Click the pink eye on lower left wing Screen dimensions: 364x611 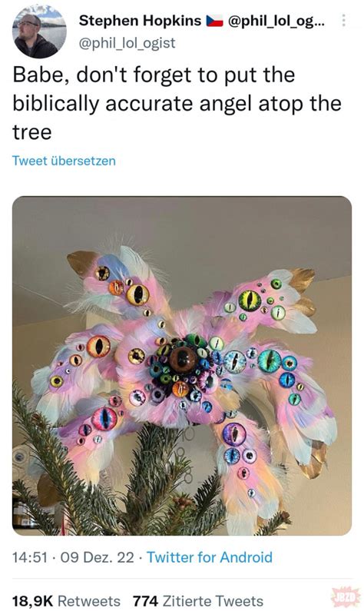pos(104,419)
